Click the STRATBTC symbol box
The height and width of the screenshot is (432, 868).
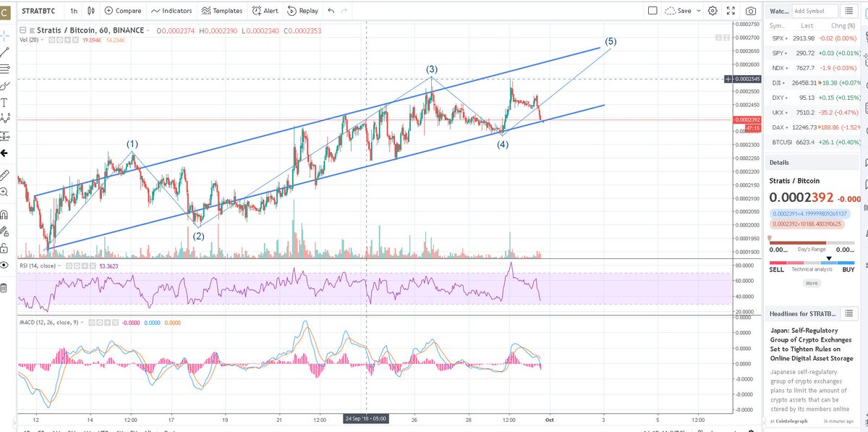click(x=39, y=11)
